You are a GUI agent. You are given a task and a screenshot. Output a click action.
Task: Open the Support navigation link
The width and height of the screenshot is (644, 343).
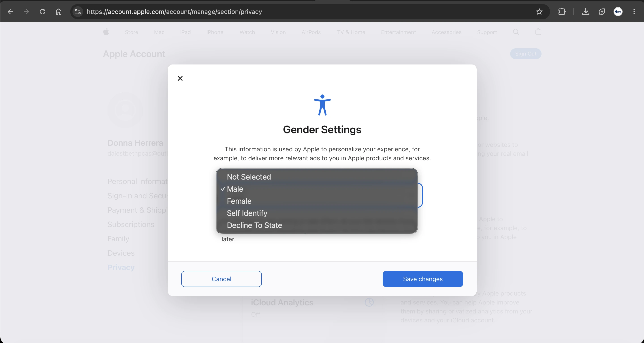tap(487, 32)
